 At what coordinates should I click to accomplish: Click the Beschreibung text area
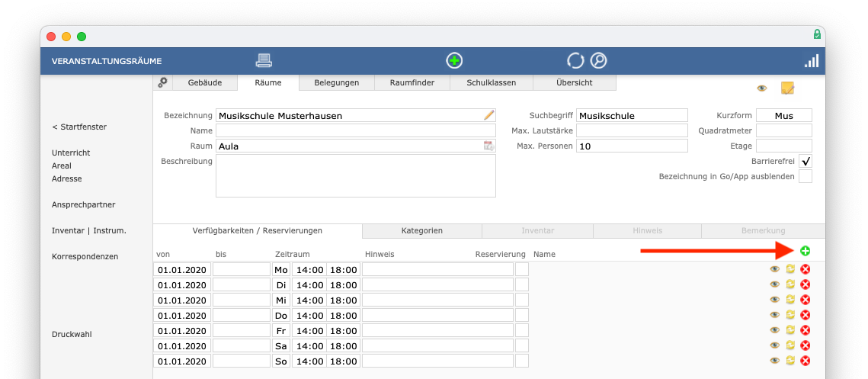point(355,175)
